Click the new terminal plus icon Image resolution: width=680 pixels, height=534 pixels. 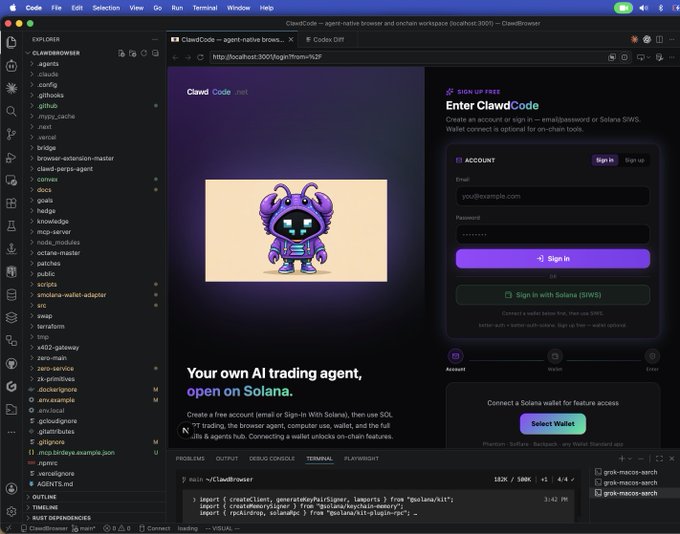pos(622,459)
